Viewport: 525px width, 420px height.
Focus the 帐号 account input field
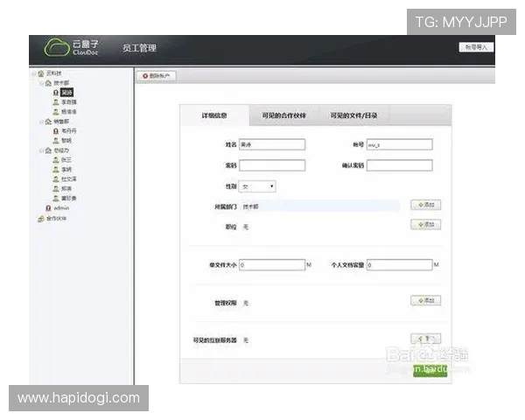pos(400,144)
